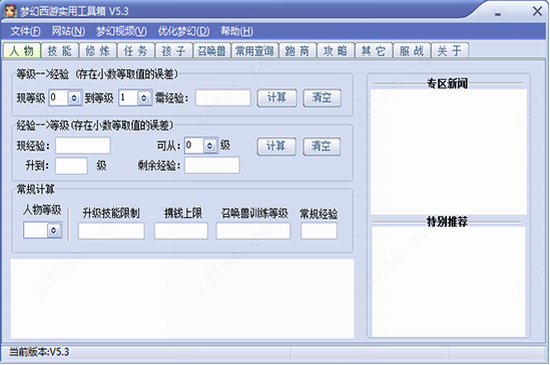Image resolution: width=550 pixels, height=365 pixels.
Task: Click 清空 in the 等级-->经验 group
Action: tap(322, 97)
